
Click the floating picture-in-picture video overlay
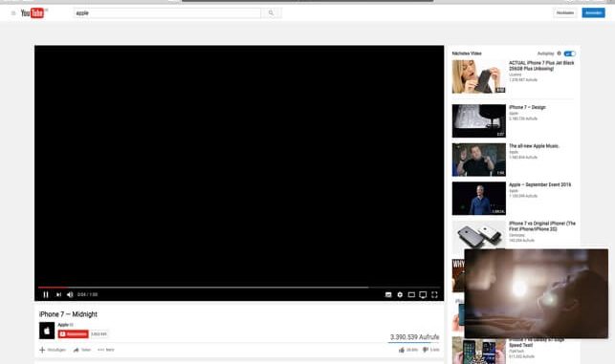[x=537, y=293]
